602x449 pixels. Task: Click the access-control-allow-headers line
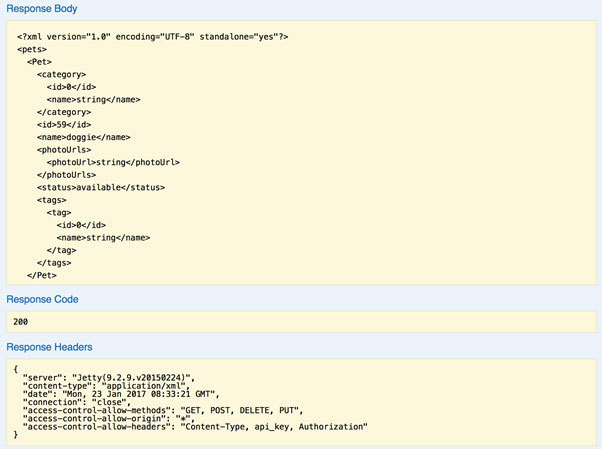coord(195,427)
